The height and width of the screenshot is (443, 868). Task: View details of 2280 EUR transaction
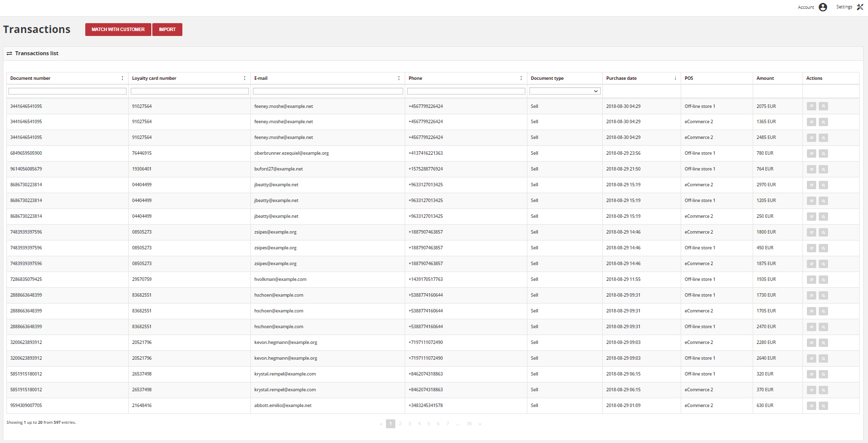[x=823, y=343]
